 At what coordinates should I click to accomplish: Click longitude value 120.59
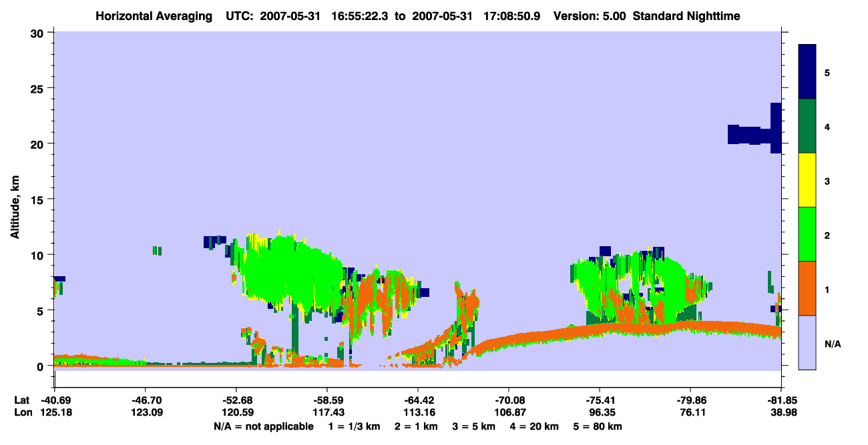[x=237, y=412]
